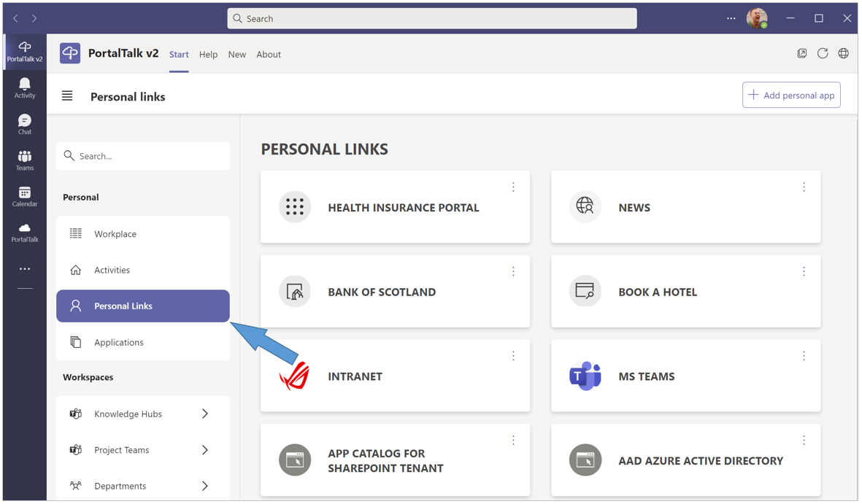Switch to the About tab
This screenshot has height=504, width=862.
269,55
